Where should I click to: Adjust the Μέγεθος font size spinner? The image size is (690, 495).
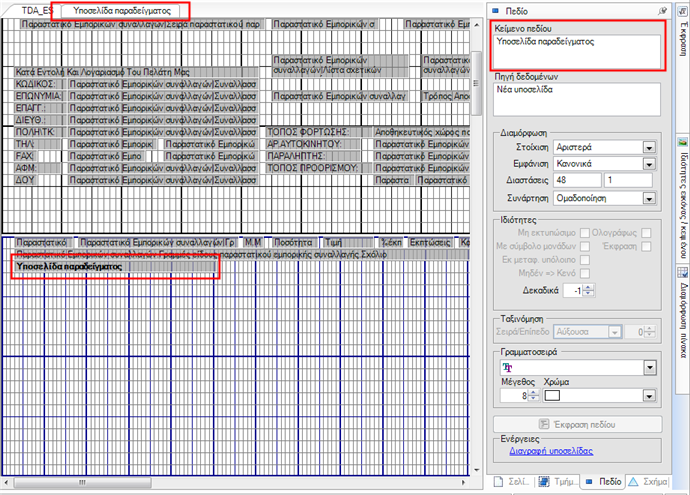click(533, 396)
